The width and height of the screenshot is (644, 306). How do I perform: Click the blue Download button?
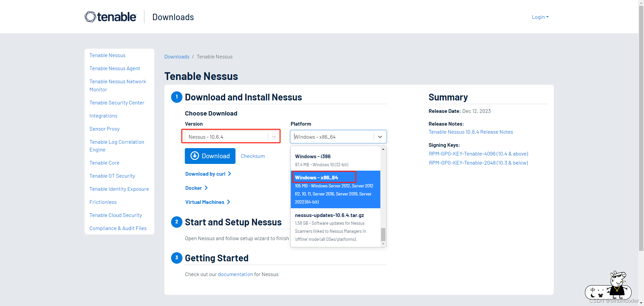pos(210,156)
